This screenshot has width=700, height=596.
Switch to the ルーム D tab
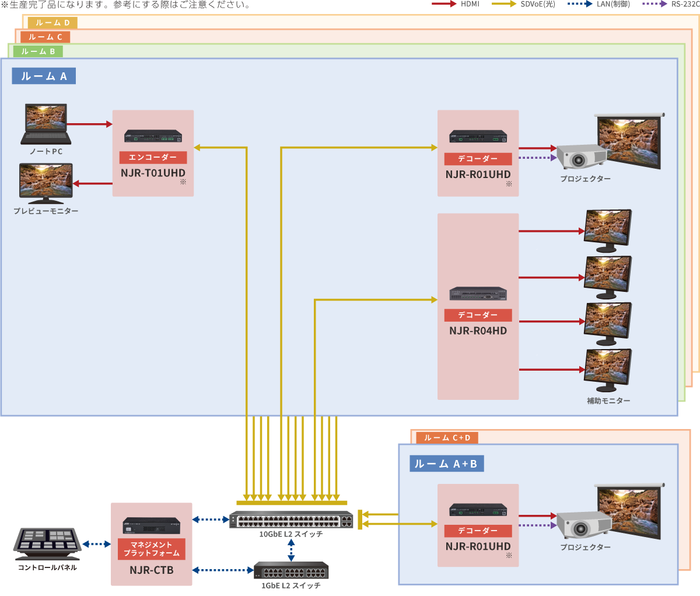point(52,23)
